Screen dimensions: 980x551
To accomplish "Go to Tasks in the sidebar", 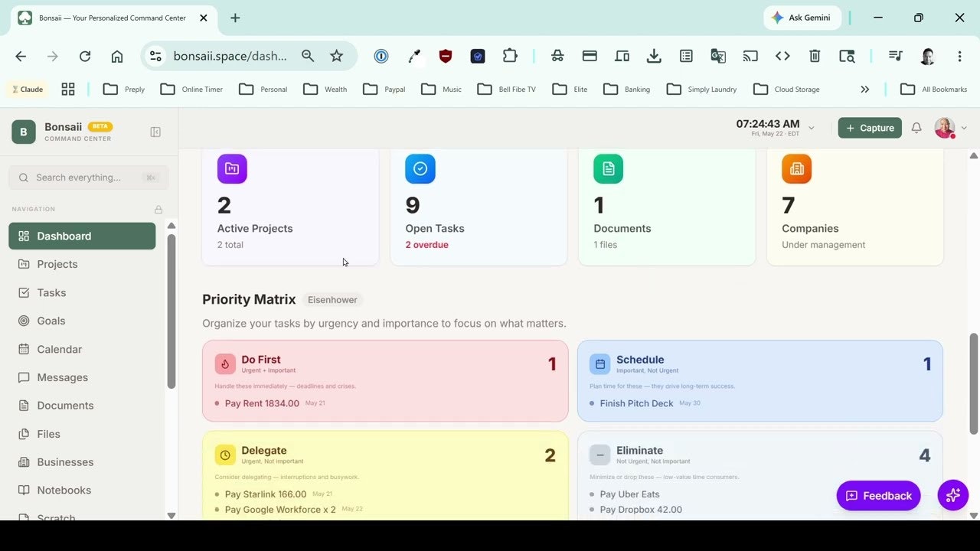I will click(82, 292).
